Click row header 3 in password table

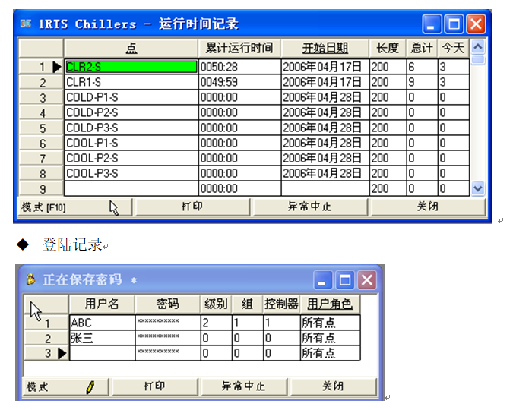coord(46,353)
